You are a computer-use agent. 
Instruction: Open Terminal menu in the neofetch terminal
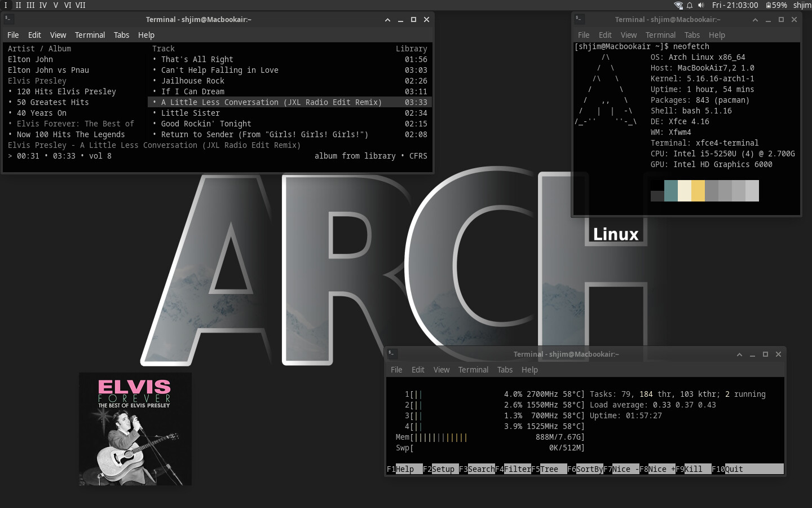point(660,35)
